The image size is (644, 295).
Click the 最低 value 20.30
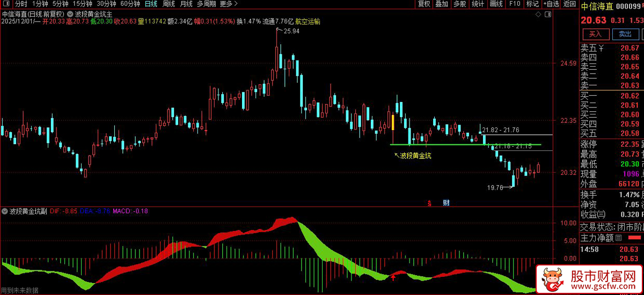click(x=630, y=164)
